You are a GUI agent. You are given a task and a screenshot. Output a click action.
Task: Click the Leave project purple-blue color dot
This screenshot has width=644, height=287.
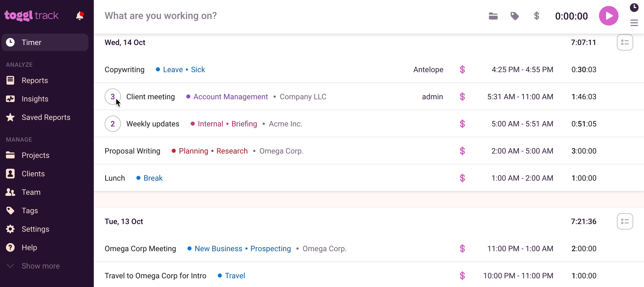point(158,70)
